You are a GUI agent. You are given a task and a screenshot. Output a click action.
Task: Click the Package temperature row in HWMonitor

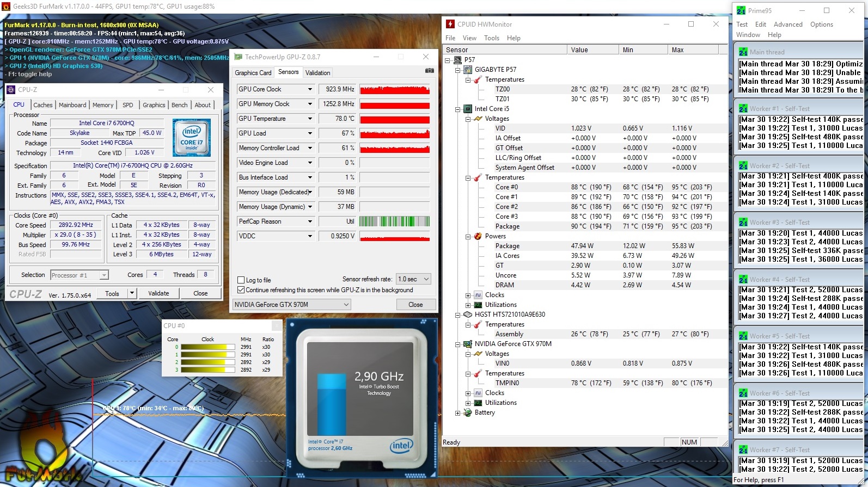(586, 226)
